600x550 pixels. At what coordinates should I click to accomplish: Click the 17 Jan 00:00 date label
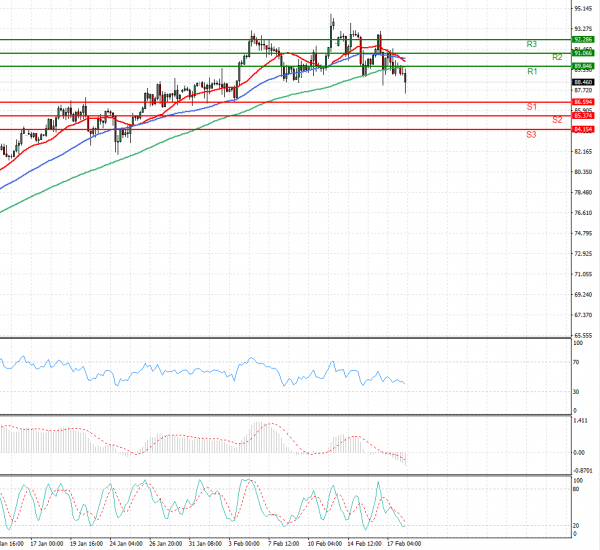(47, 543)
